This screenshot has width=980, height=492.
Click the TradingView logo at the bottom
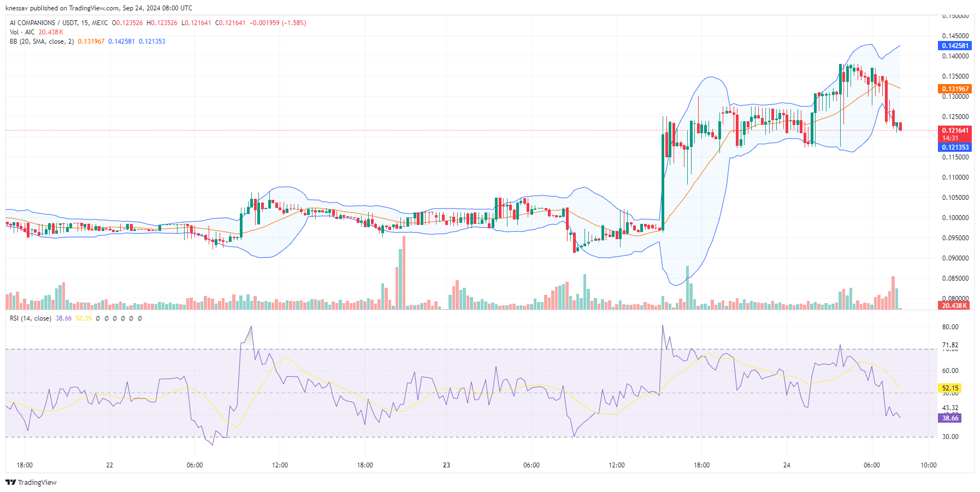[x=31, y=482]
